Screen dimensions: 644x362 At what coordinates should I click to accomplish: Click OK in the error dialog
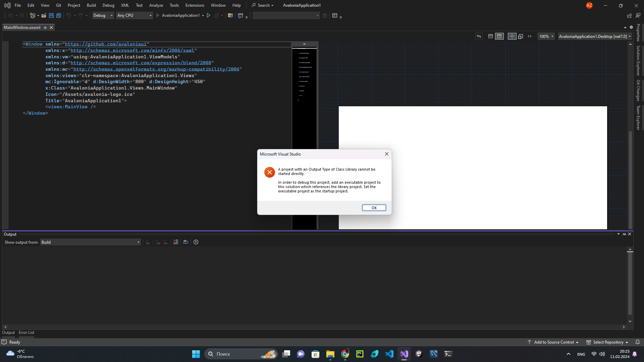pos(374,208)
